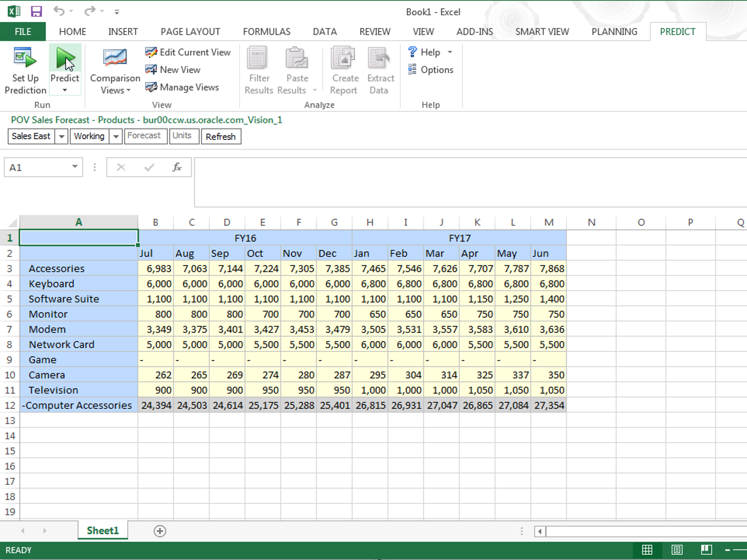Click Paste Results icon
This screenshot has width=747, height=560.
click(x=297, y=58)
